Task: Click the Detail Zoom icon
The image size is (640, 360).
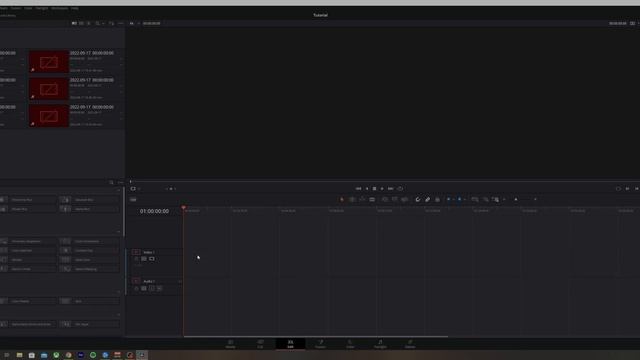Action: click(x=485, y=200)
